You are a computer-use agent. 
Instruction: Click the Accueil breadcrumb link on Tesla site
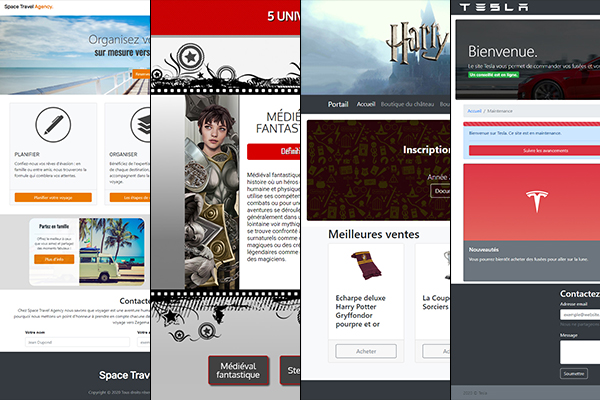tap(474, 111)
